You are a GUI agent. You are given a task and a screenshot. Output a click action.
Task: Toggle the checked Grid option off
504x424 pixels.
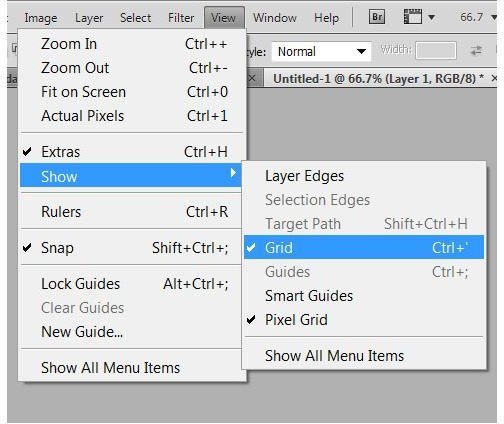tap(364, 247)
